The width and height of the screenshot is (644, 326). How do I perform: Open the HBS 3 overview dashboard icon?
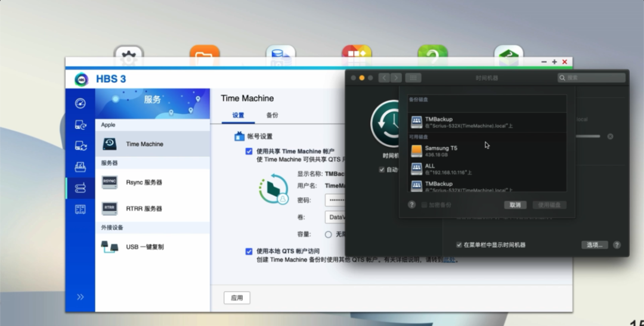tap(80, 103)
